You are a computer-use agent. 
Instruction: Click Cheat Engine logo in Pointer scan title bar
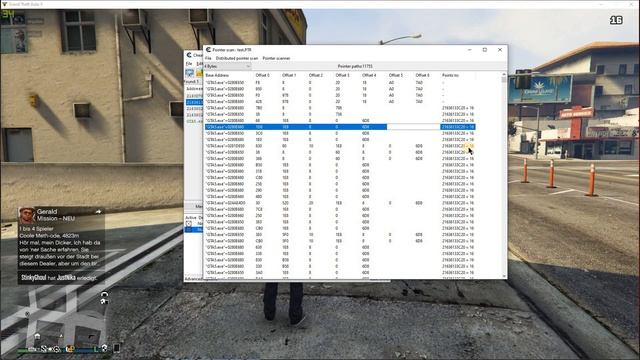208,49
